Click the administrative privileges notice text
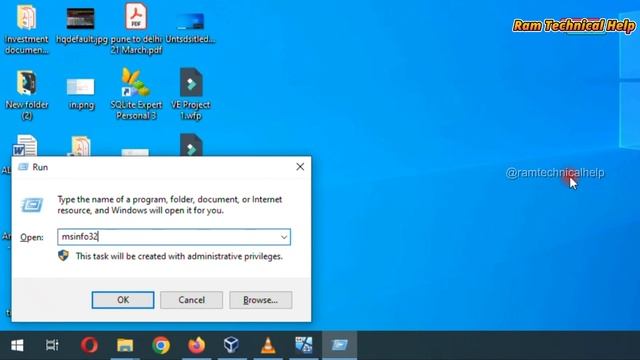The image size is (640, 360). pos(179,256)
